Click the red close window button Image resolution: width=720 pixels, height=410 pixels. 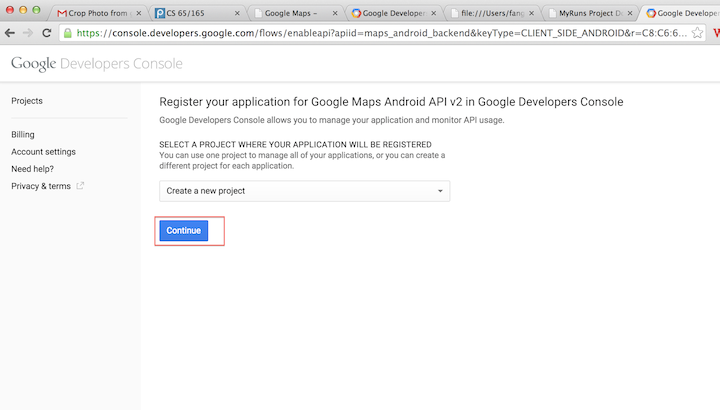click(x=10, y=10)
